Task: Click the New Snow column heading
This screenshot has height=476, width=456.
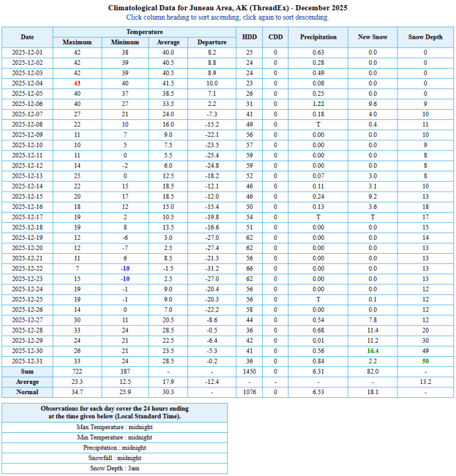Action: 373,37
